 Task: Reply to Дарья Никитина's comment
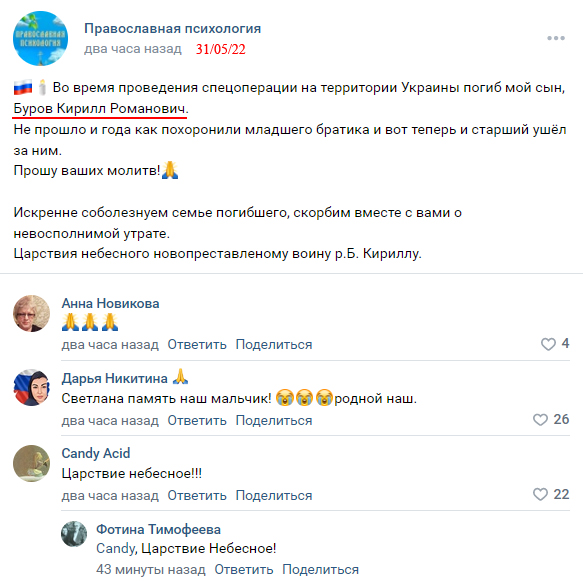(x=197, y=420)
